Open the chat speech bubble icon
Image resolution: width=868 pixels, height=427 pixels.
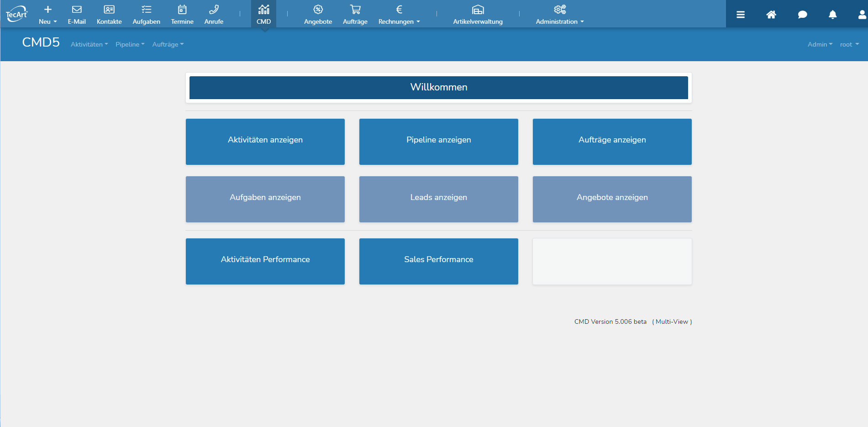coord(802,15)
